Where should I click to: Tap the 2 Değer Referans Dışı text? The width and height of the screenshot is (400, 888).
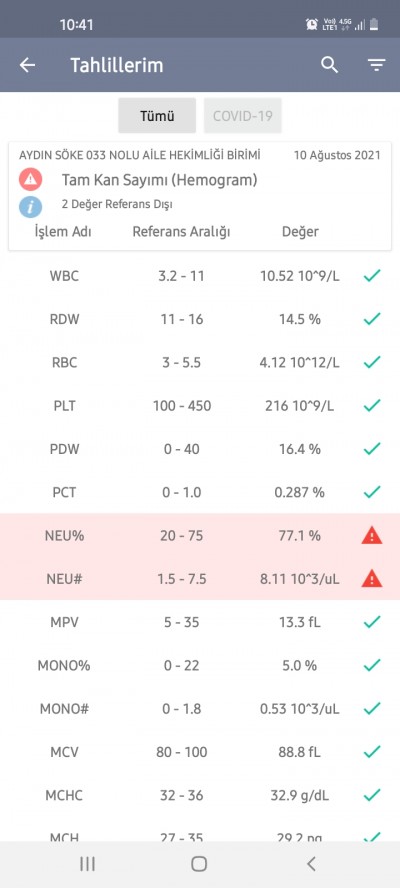tap(117, 204)
